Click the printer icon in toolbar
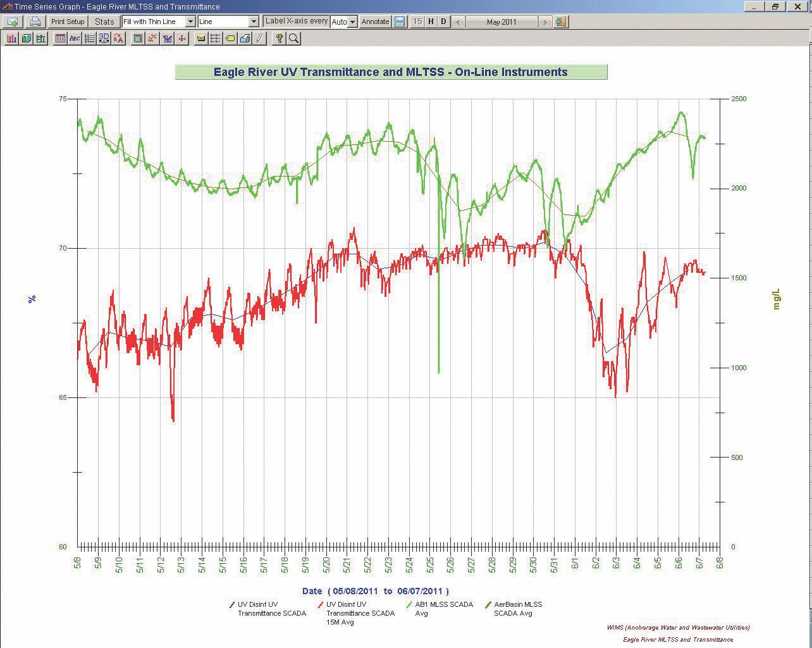 click(x=35, y=22)
